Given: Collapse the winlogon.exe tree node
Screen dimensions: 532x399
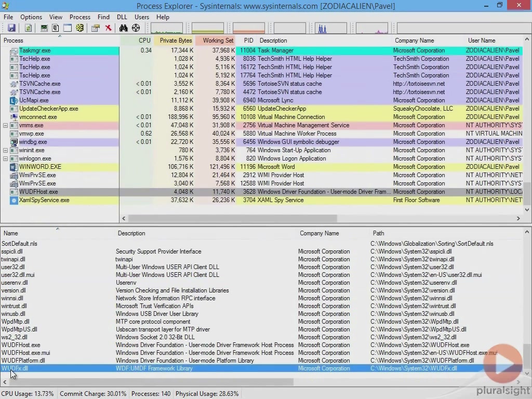Looking at the screenshot, I should click(x=5, y=159).
